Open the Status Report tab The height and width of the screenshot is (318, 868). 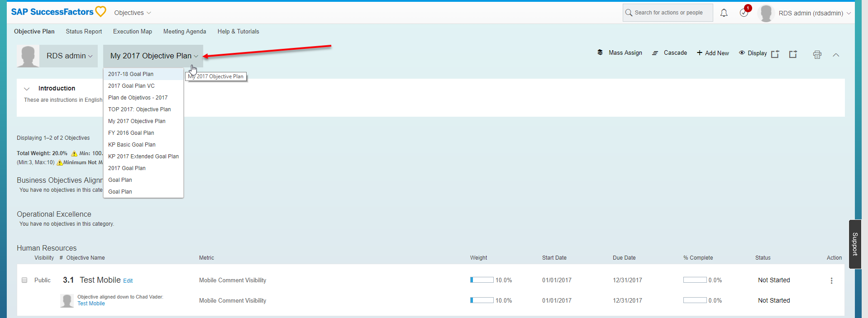tap(84, 31)
